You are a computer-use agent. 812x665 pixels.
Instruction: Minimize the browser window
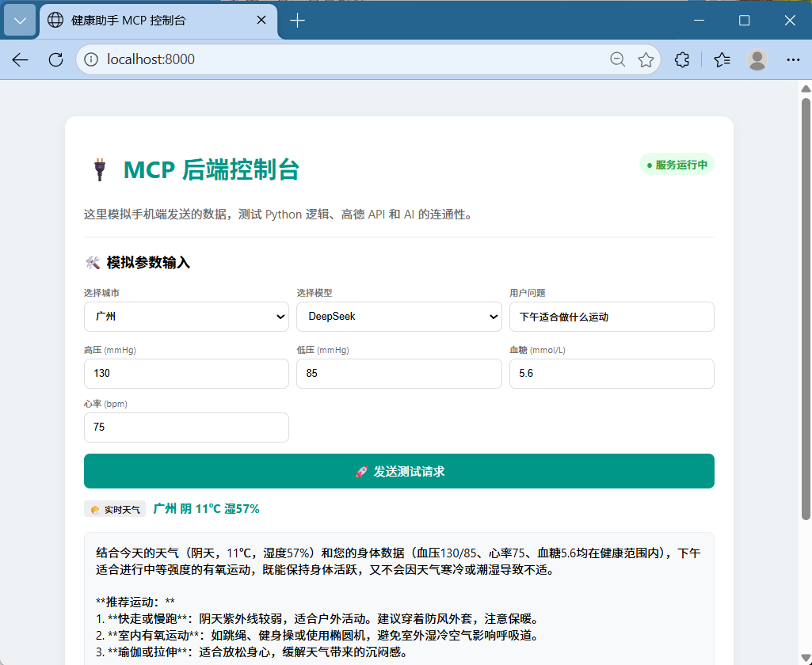tap(699, 20)
